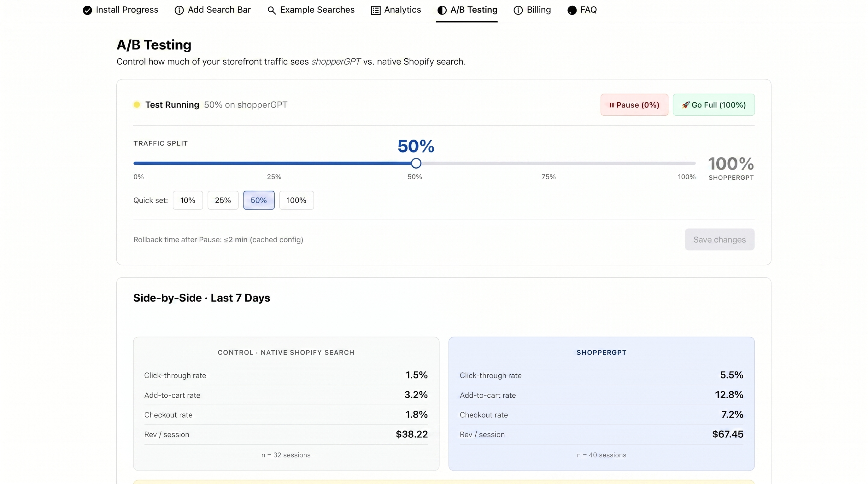Click control Add-to-cart rate value 3.2%
Screen dimensions: 868x484
[x=416, y=395]
